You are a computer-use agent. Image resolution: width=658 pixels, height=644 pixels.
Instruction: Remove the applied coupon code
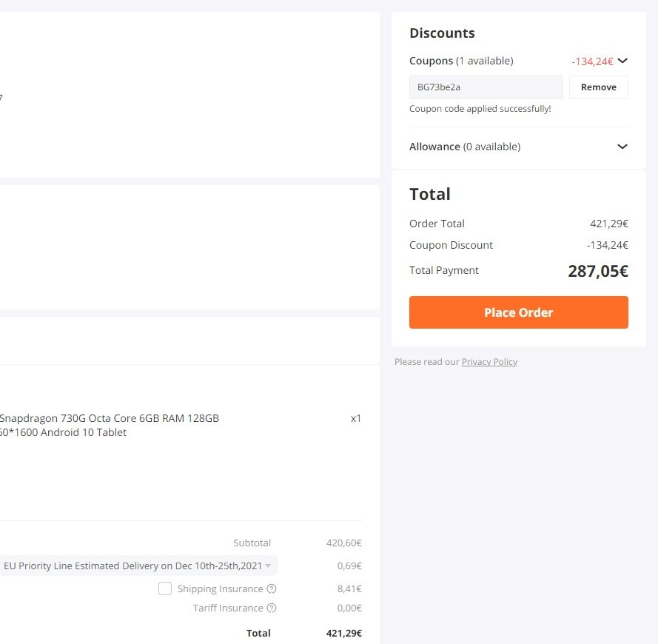coord(598,87)
